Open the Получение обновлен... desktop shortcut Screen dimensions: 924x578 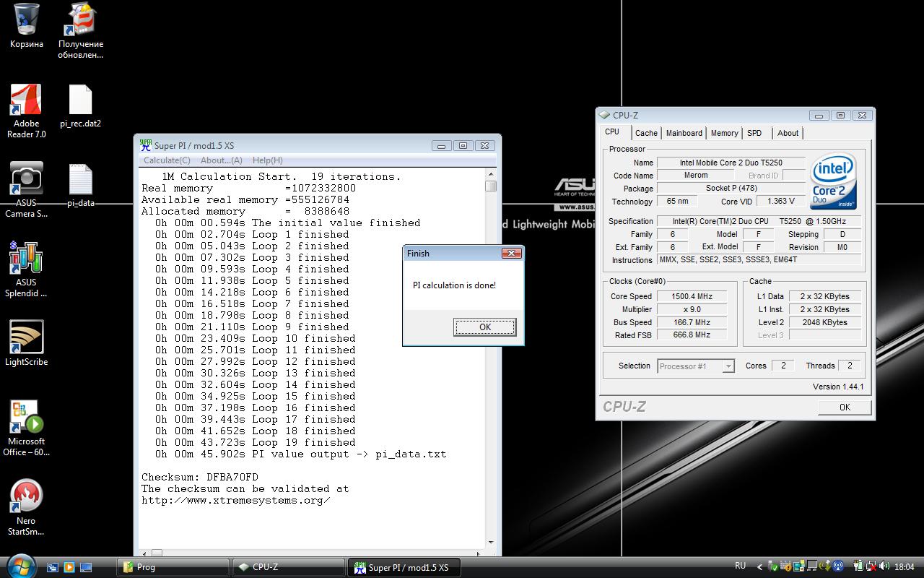pos(81,30)
